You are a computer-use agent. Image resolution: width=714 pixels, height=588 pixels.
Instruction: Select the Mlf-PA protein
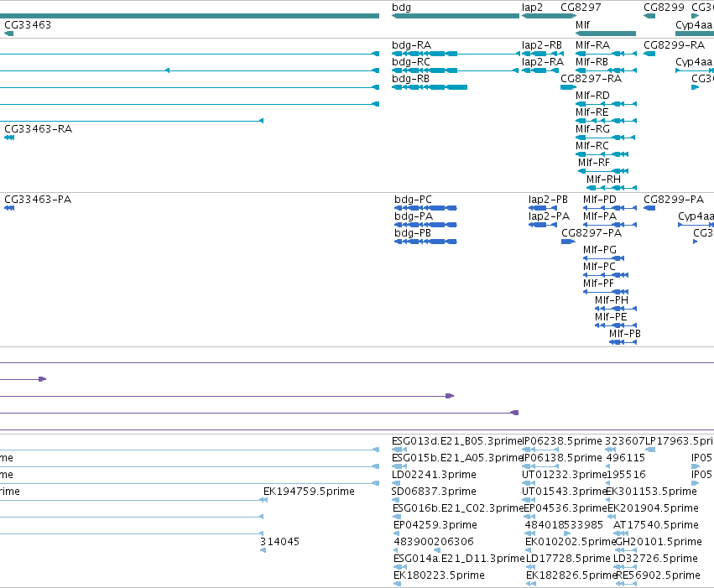pyautogui.click(x=600, y=216)
